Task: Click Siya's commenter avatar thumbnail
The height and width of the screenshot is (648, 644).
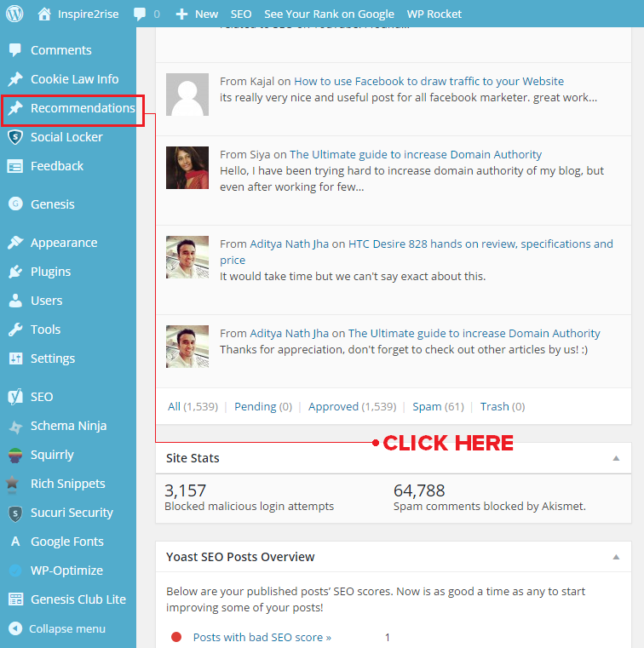Action: tap(187, 168)
